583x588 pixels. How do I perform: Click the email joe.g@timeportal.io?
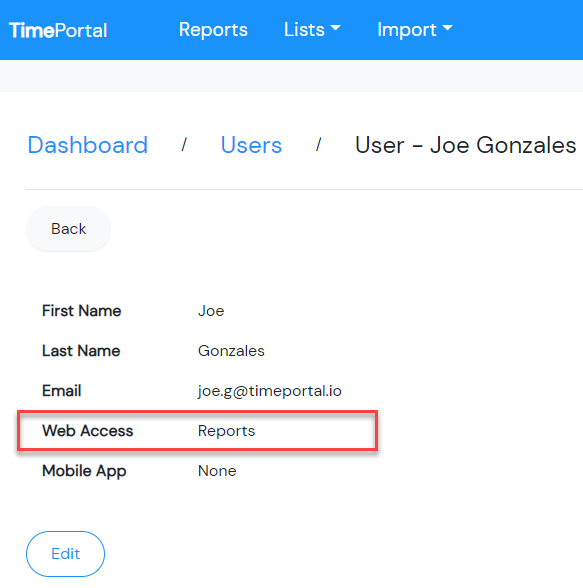[270, 391]
